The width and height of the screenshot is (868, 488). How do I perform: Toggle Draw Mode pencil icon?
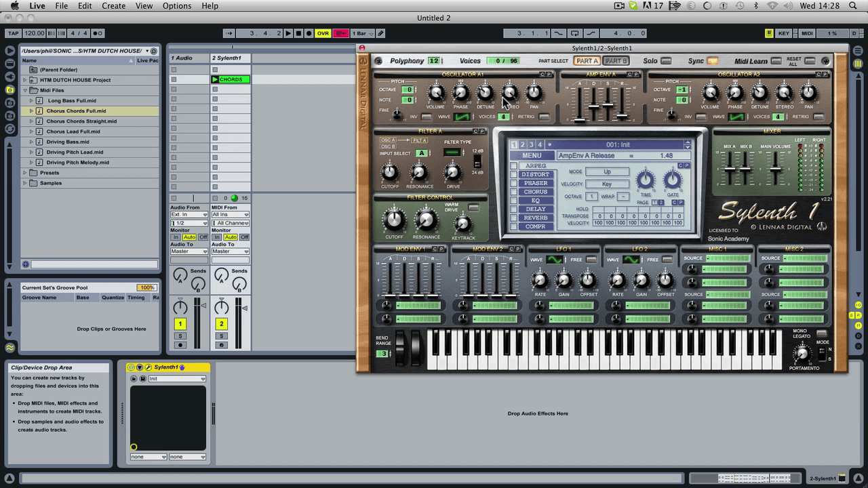click(381, 33)
